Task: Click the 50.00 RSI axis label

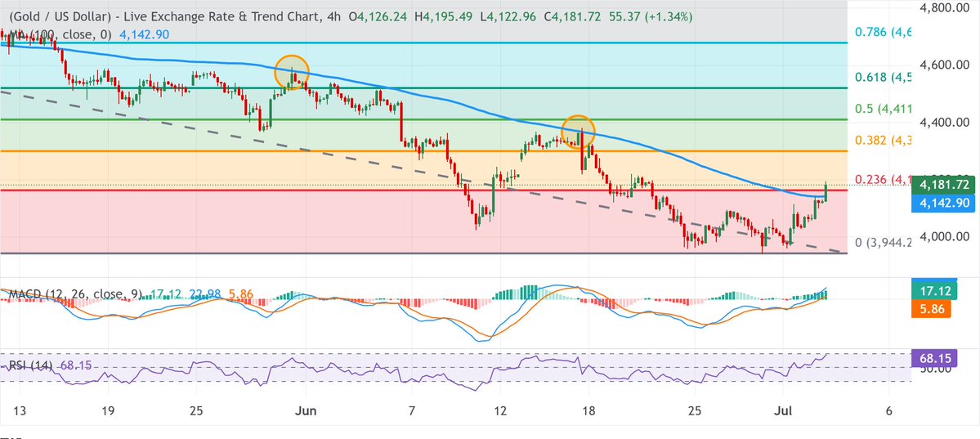Action: pyautogui.click(x=936, y=370)
